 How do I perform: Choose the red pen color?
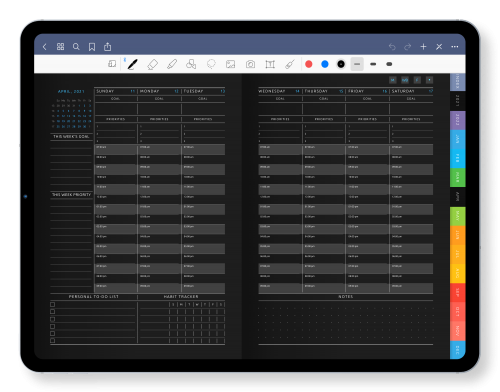tap(309, 64)
